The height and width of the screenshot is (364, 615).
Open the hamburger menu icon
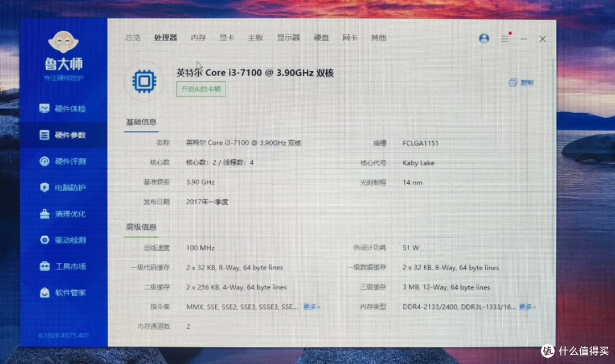coord(505,39)
